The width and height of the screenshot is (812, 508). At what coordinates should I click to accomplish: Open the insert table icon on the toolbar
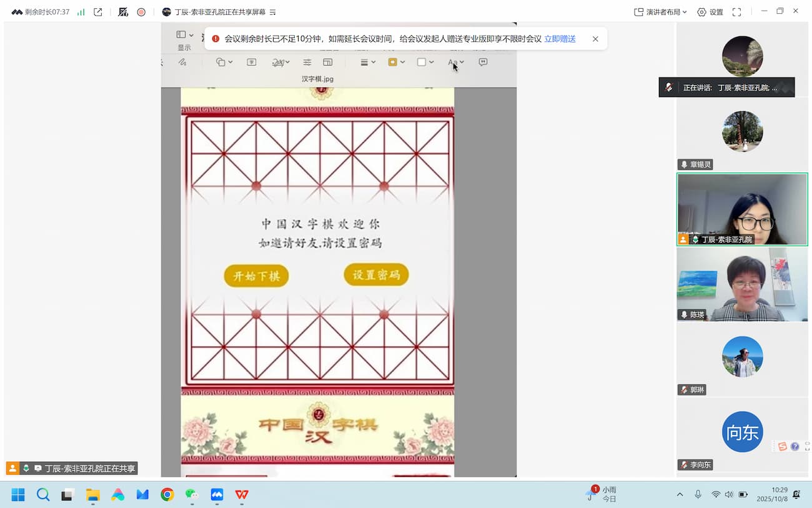pyautogui.click(x=327, y=62)
